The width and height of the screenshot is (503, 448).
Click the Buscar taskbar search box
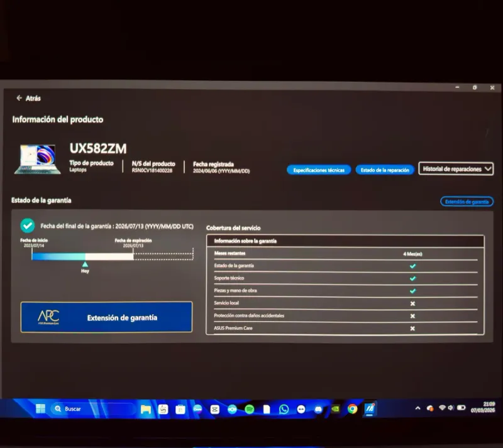92,409
